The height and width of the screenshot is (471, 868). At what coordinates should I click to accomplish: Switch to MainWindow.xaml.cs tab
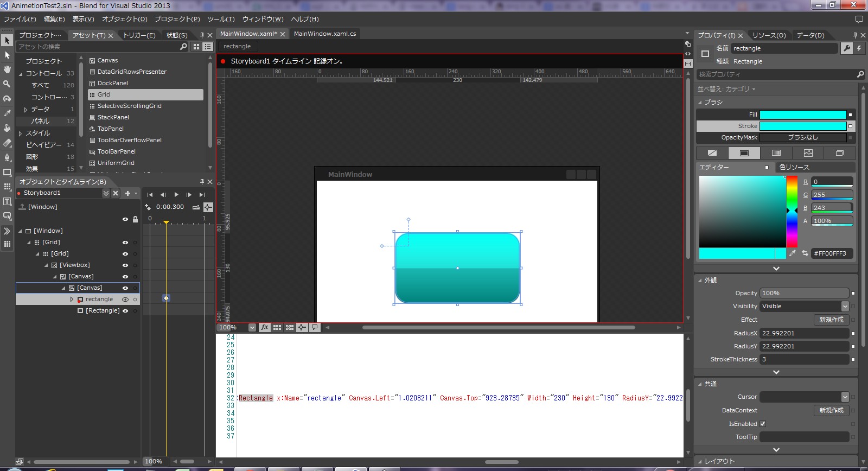pos(325,34)
